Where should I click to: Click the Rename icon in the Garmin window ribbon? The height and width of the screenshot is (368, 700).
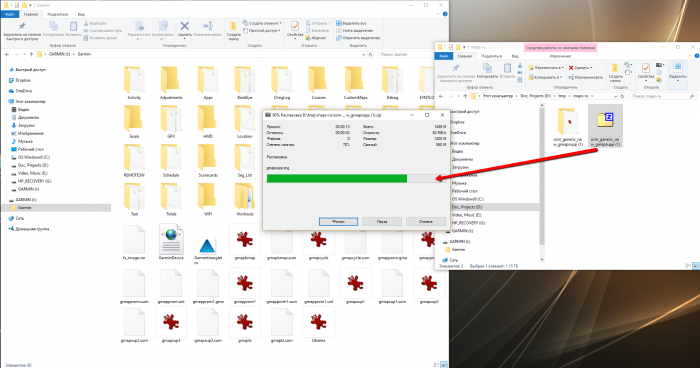pos(208,27)
